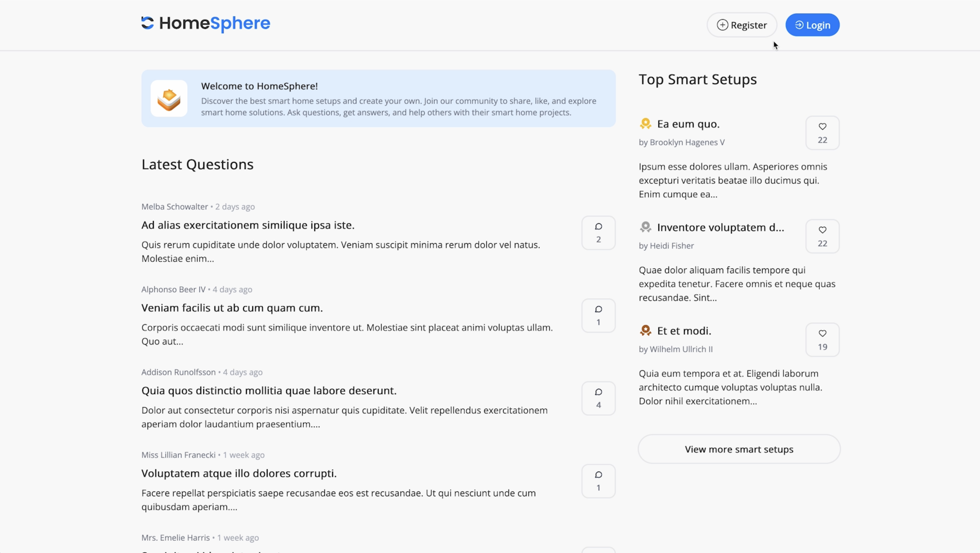Open comments on "Quia quos distinctio" question

point(598,398)
